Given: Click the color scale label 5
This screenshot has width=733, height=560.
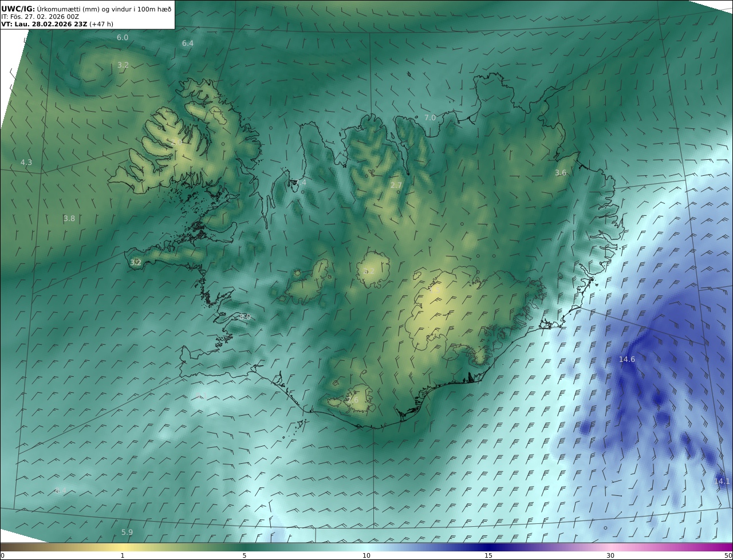Looking at the screenshot, I should tap(245, 555).
